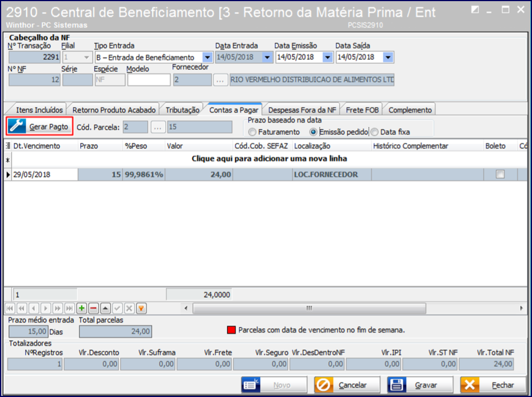This screenshot has height=397, width=532.
Task: Click the Gravar floppy disk icon
Action: [x=396, y=385]
